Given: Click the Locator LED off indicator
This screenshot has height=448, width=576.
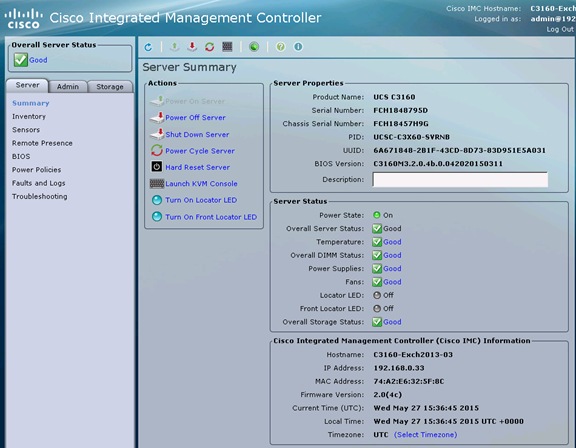Looking at the screenshot, I should point(377,295).
